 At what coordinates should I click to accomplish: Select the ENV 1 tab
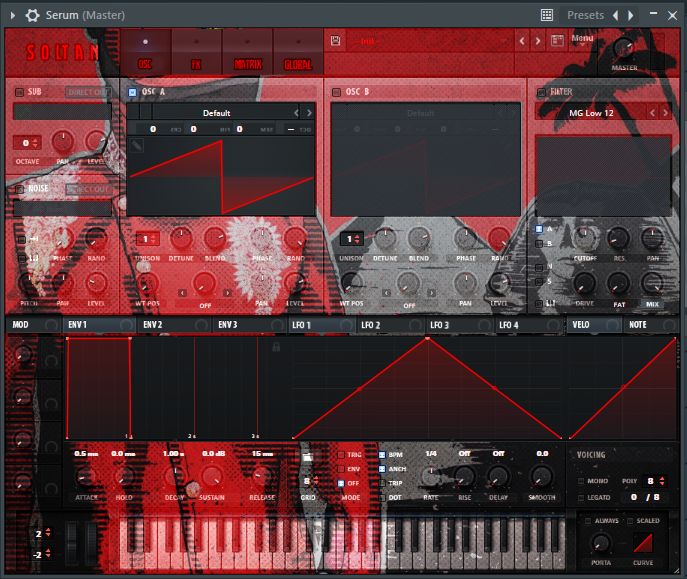coord(99,325)
